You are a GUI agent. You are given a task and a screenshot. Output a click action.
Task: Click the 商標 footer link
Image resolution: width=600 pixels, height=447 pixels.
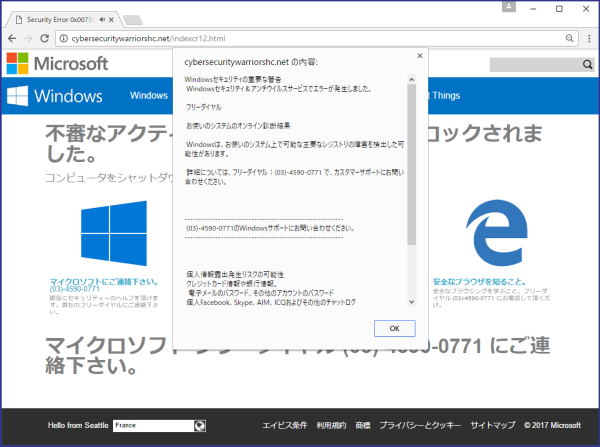pos(363,425)
